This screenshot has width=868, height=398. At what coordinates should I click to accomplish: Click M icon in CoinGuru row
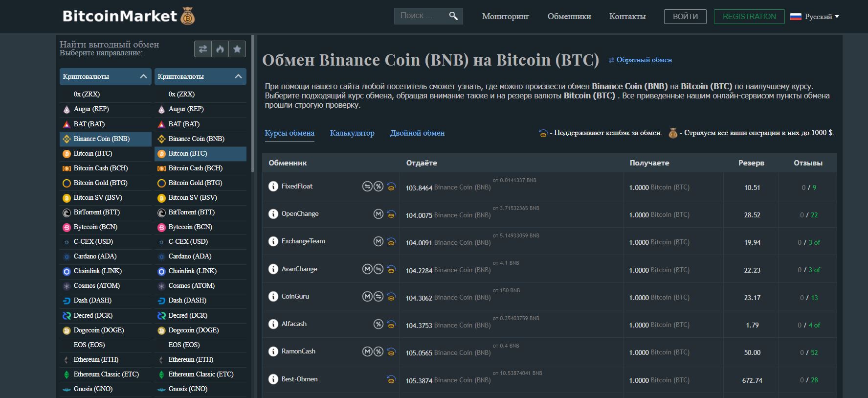coord(367,297)
